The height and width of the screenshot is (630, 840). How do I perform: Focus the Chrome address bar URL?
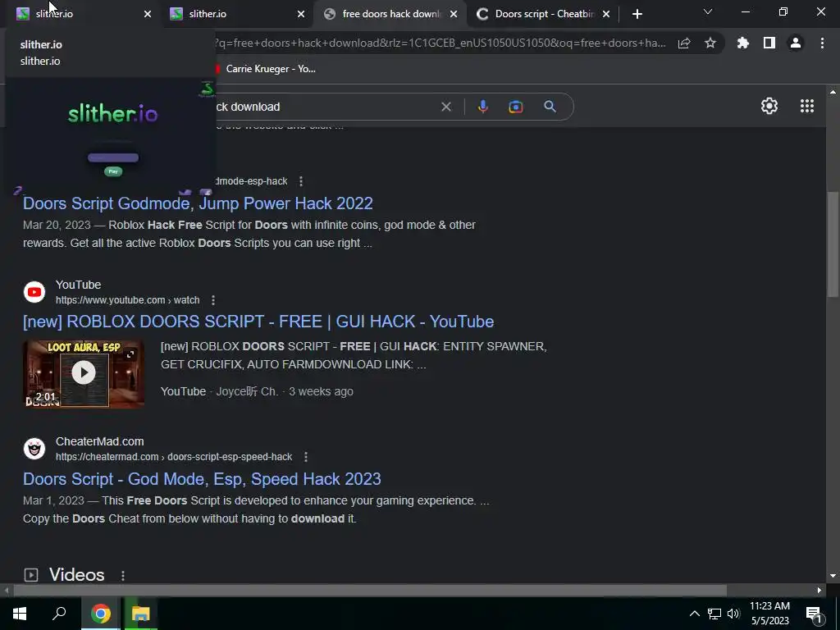pyautogui.click(x=441, y=43)
